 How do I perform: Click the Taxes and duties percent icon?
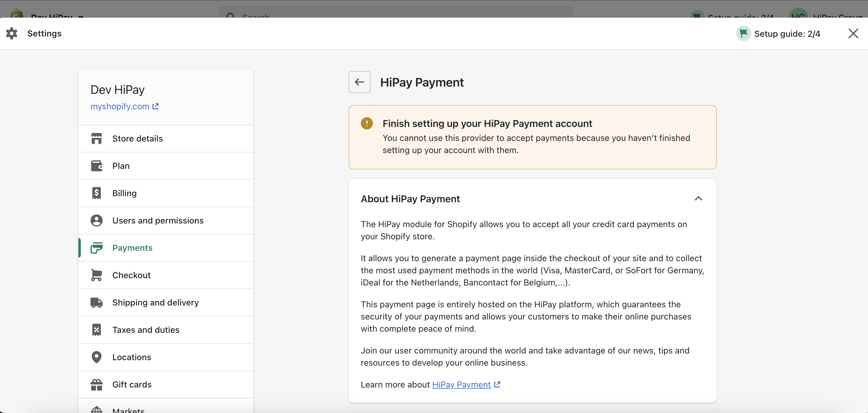[x=96, y=330]
